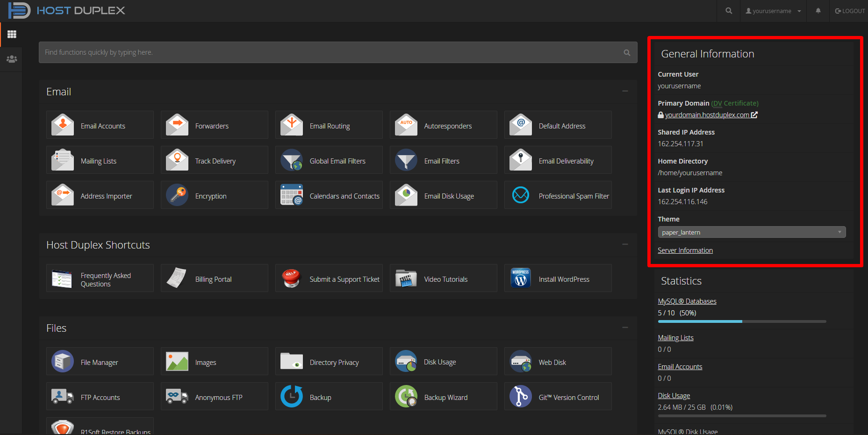Select /home/yourusername home directory text
The height and width of the screenshot is (435, 868).
(690, 173)
